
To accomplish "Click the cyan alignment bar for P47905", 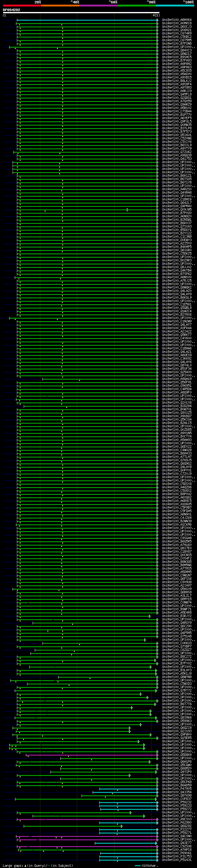I will pos(129,789).
